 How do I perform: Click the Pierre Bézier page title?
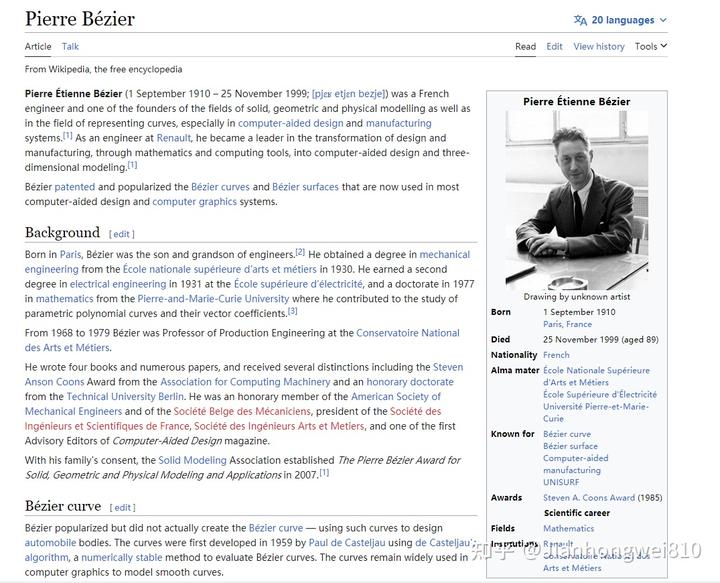80,19
